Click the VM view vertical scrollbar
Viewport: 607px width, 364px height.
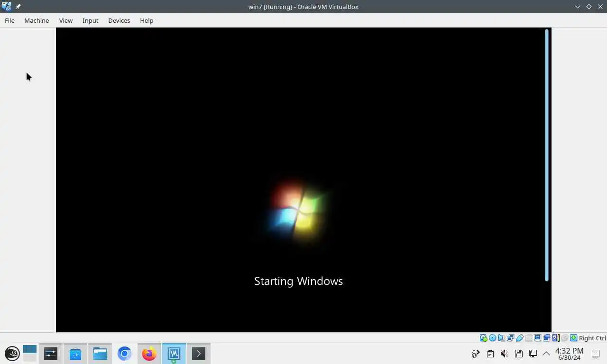547,155
